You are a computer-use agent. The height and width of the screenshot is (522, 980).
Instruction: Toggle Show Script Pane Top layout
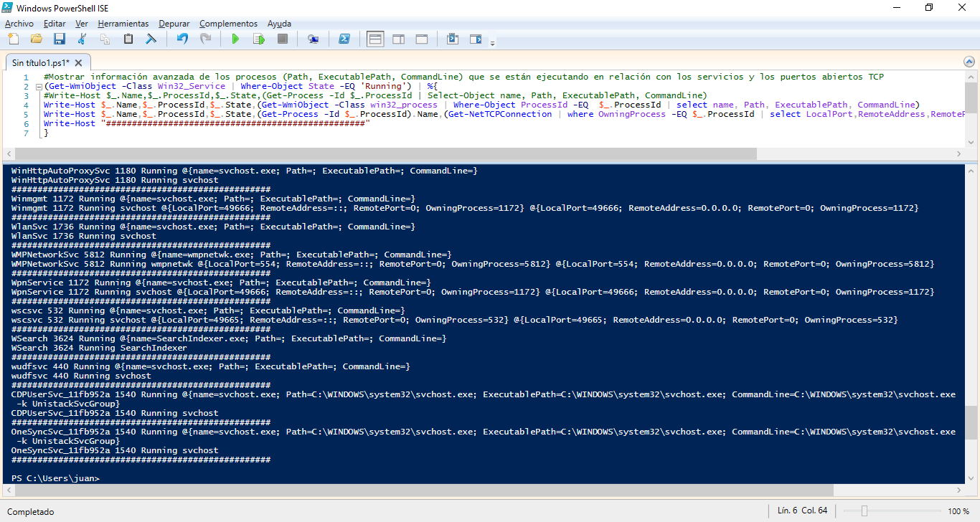[x=375, y=39]
